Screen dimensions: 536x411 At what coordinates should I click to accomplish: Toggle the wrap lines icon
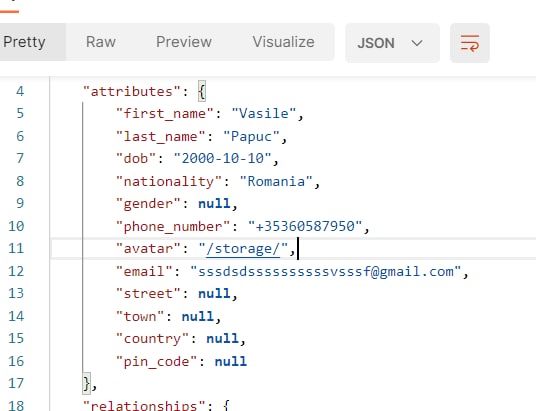click(x=470, y=43)
